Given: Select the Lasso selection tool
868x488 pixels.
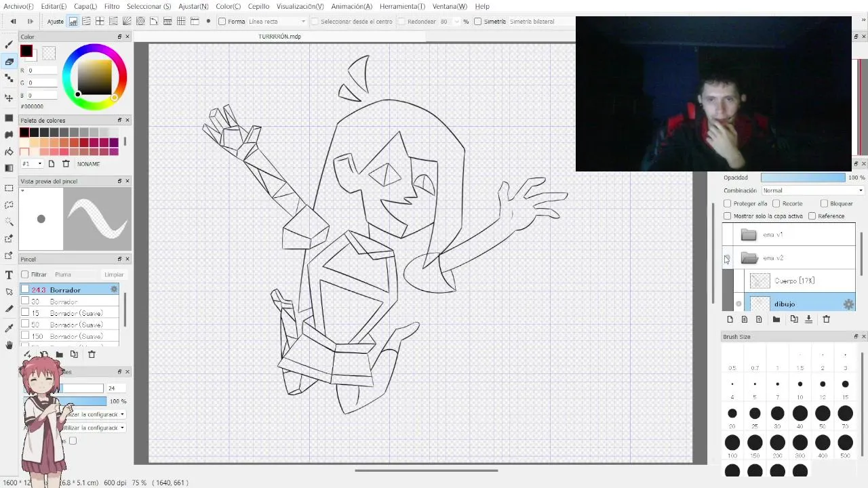Looking at the screenshot, I should point(9,205).
